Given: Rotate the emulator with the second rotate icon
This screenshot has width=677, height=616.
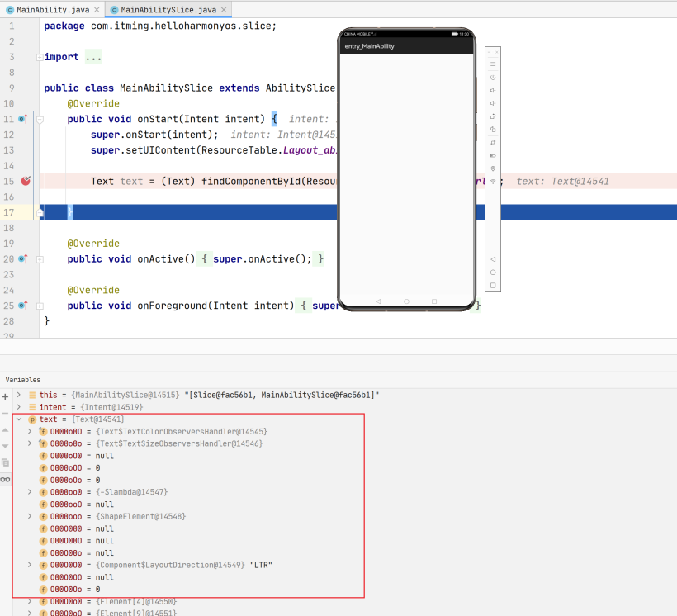Looking at the screenshot, I should [493, 129].
